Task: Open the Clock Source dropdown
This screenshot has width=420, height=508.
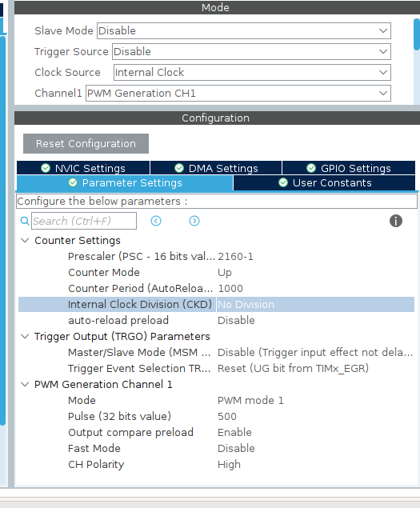Action: [x=252, y=72]
